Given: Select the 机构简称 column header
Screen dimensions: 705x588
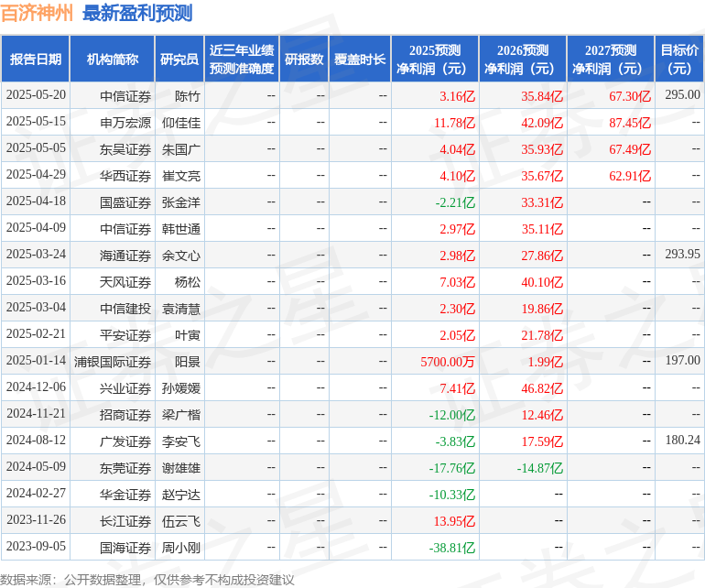Looking at the screenshot, I should point(113,59).
